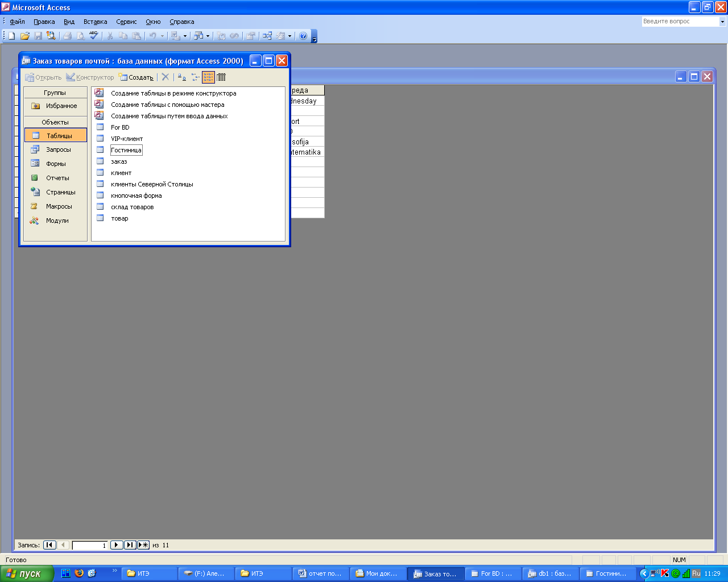
Task: Open the toolbar options arrow on the toolbar
Action: pyautogui.click(x=315, y=36)
